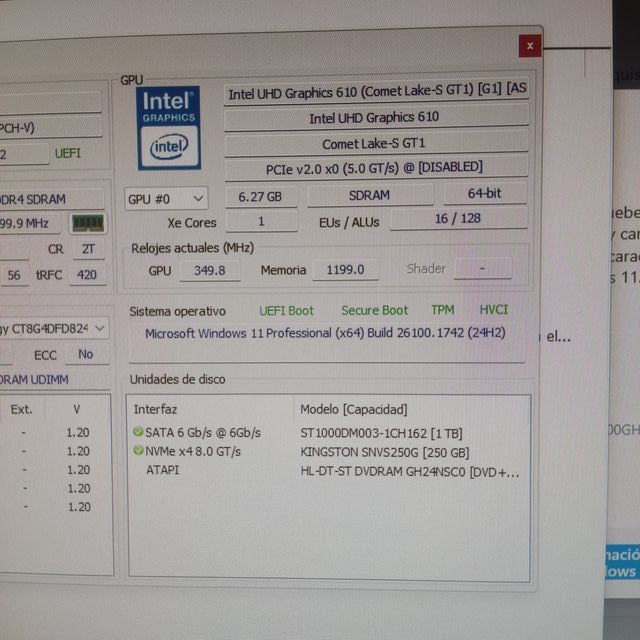Click the GPU clock value 349.8
640x640 pixels.
(210, 270)
